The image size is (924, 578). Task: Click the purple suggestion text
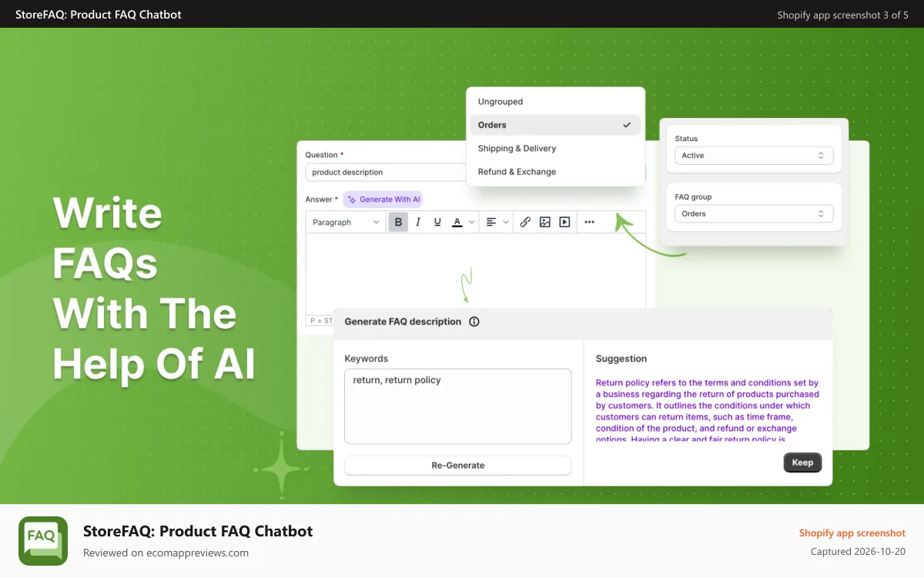pyautogui.click(x=708, y=412)
